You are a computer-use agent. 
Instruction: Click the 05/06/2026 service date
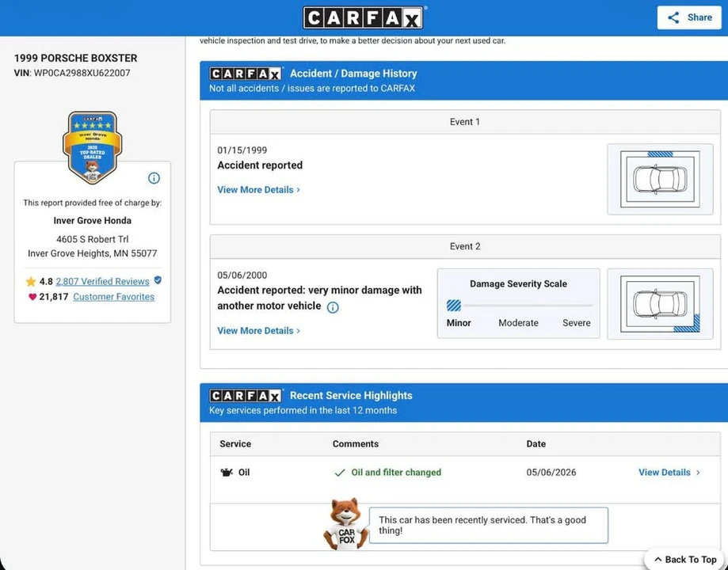[551, 473]
